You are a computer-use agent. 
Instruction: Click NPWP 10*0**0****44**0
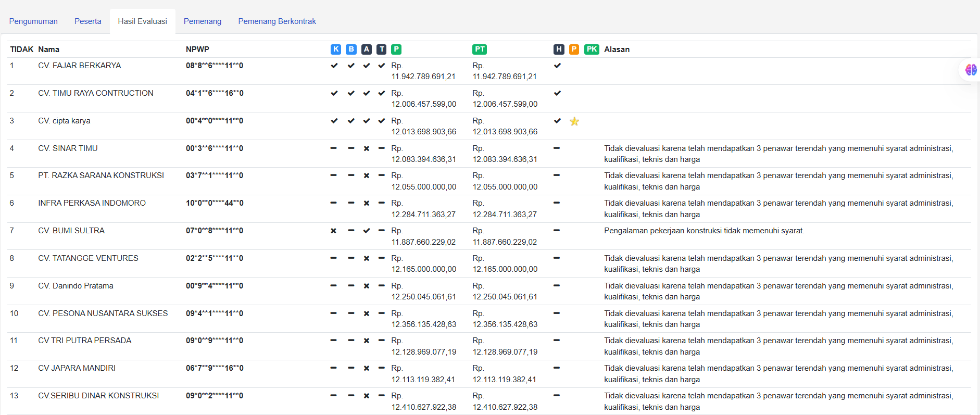215,203
